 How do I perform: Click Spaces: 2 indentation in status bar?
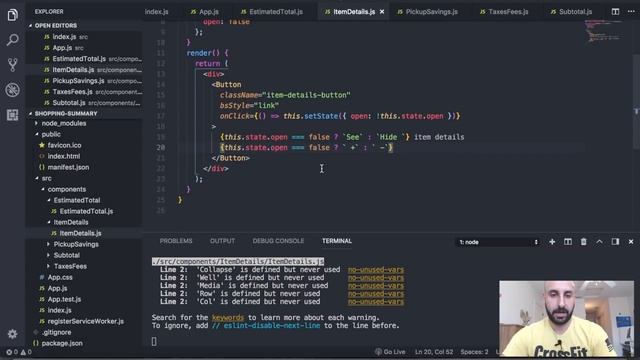click(x=474, y=351)
